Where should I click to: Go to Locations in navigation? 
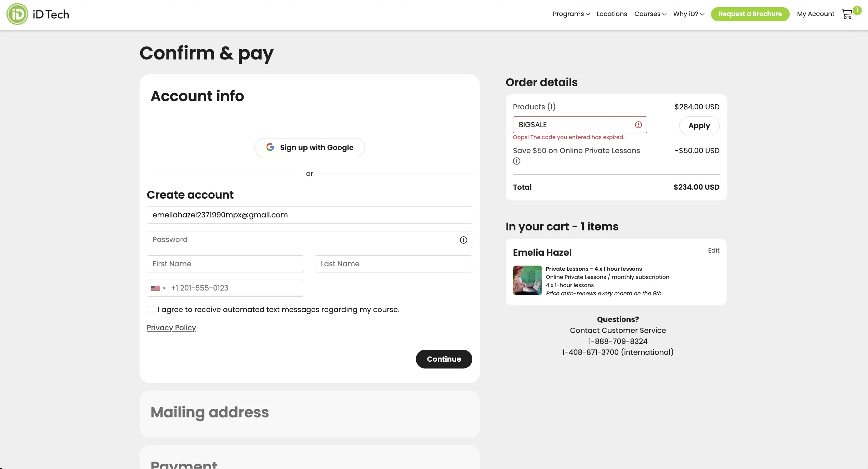[611, 14]
